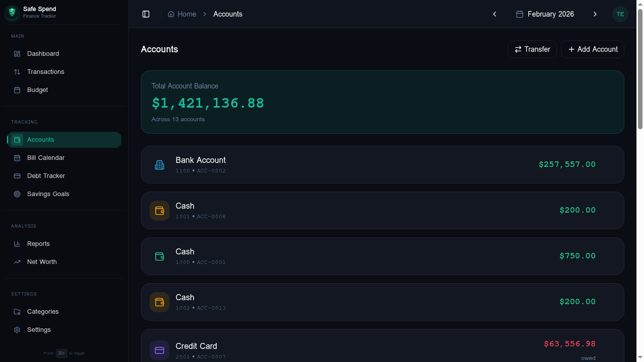This screenshot has height=362, width=644.
Task: Click the Bank Account building icon
Action: pyautogui.click(x=159, y=164)
